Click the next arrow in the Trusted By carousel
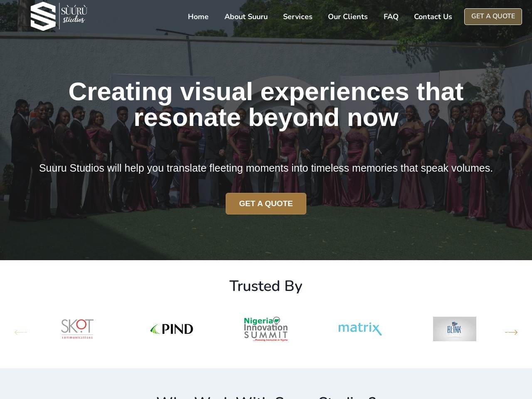 (x=511, y=332)
